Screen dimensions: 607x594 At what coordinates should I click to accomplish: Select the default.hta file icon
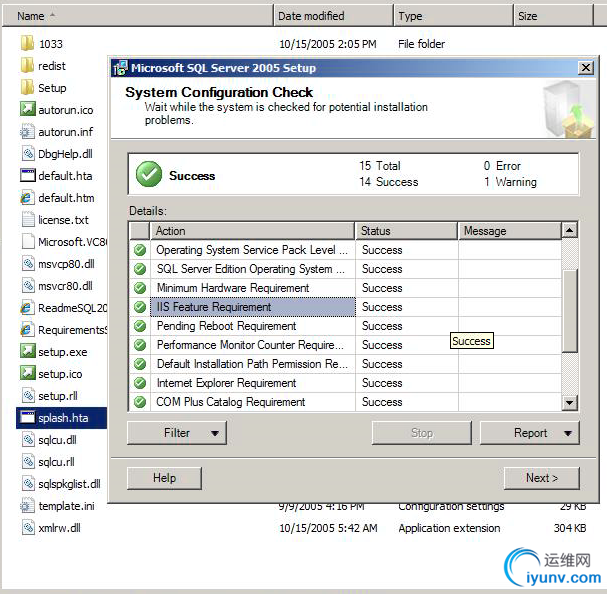point(27,175)
